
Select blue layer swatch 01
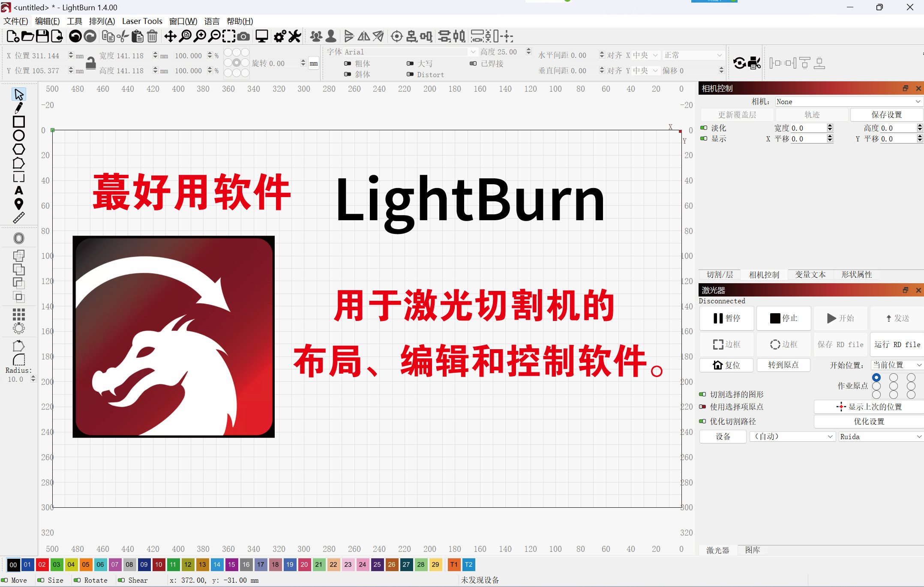coord(27,564)
